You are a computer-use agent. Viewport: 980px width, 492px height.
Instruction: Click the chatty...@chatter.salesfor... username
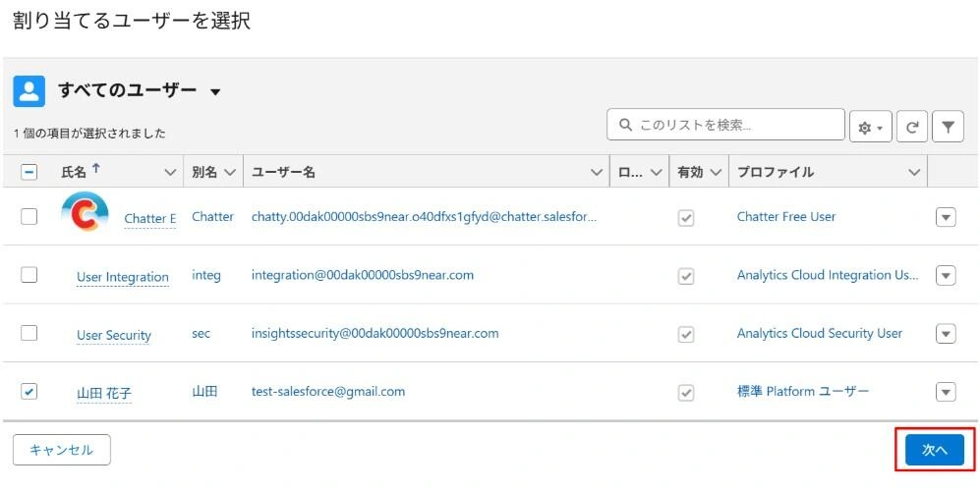(x=424, y=217)
